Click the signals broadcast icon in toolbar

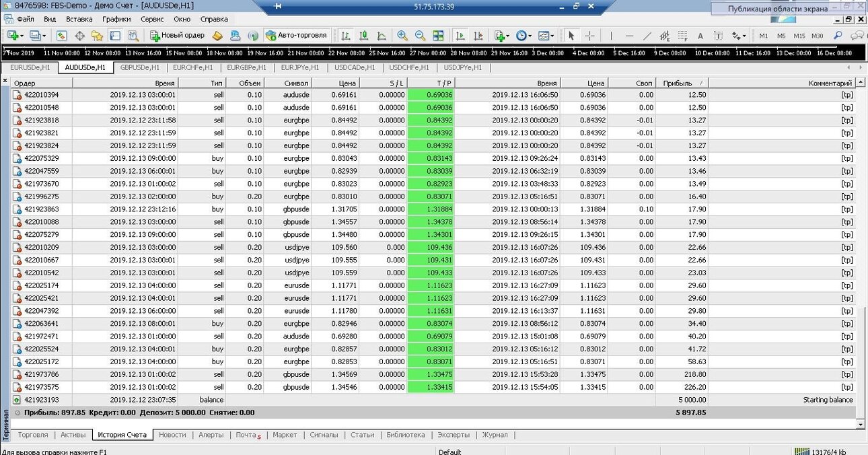253,36
